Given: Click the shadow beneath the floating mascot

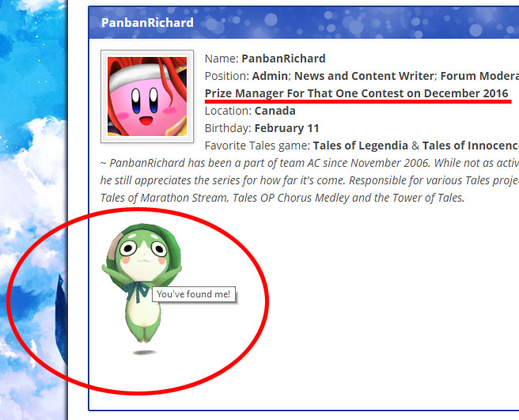Looking at the screenshot, I should [144, 353].
